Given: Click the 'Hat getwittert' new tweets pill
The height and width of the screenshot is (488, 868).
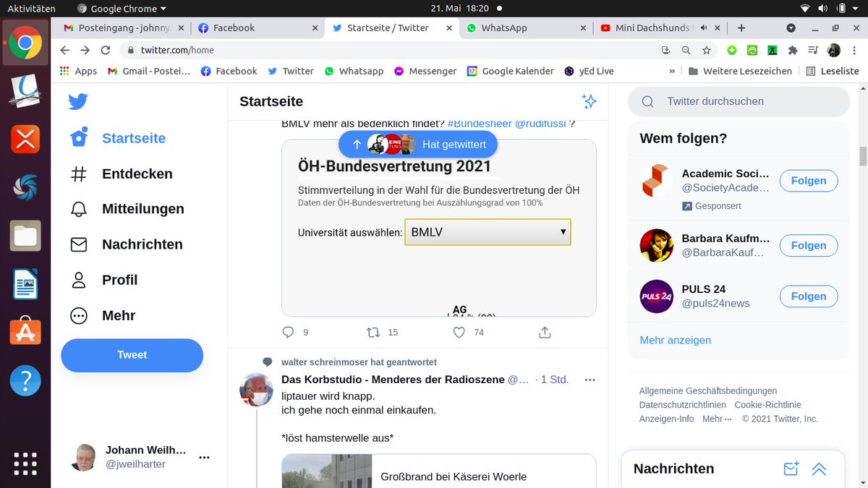Looking at the screenshot, I should click(418, 144).
